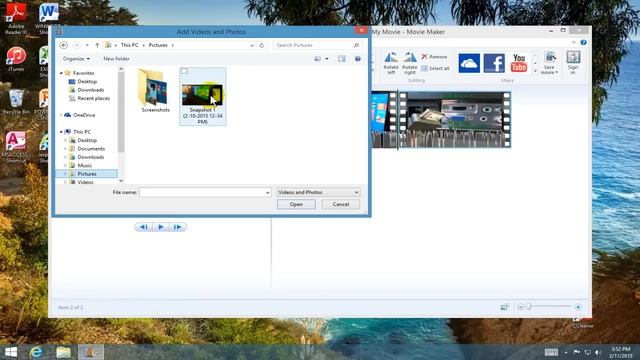The image size is (640, 360).
Task: Open recent locations dropdown arrow
Action: point(87,45)
